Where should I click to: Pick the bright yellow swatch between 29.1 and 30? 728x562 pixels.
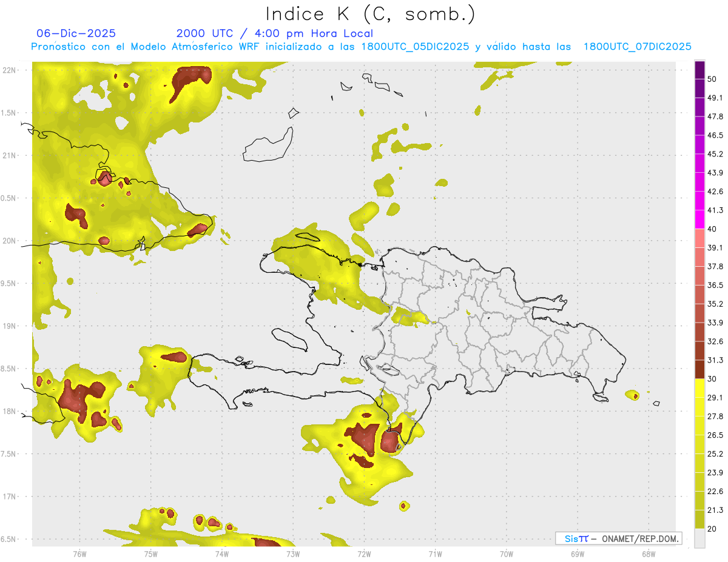point(699,388)
